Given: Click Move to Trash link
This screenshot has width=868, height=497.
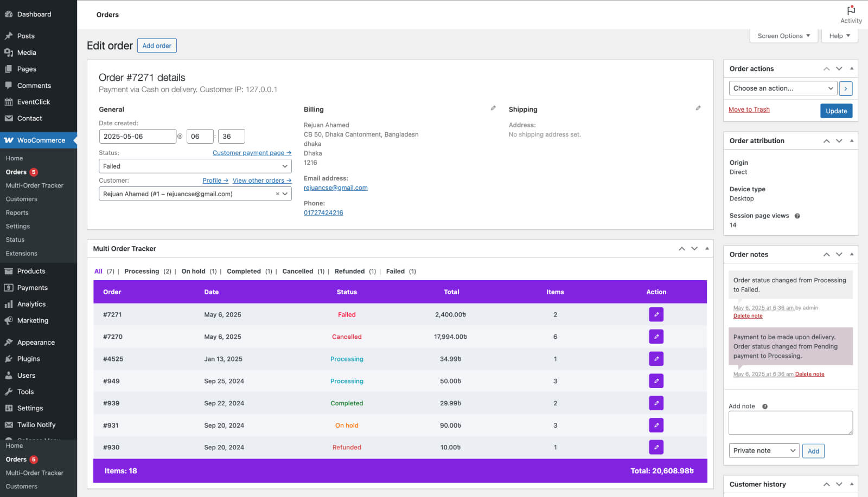Looking at the screenshot, I should 749,109.
